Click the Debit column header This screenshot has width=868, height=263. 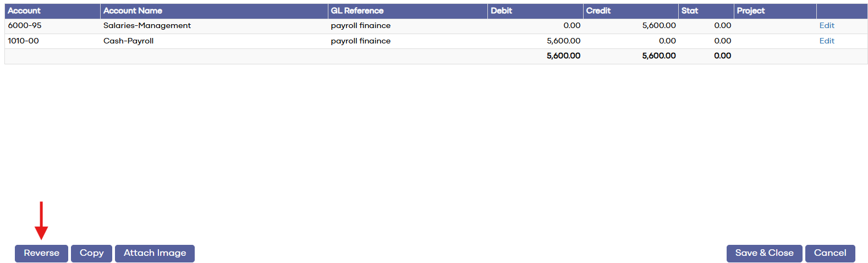point(501,11)
